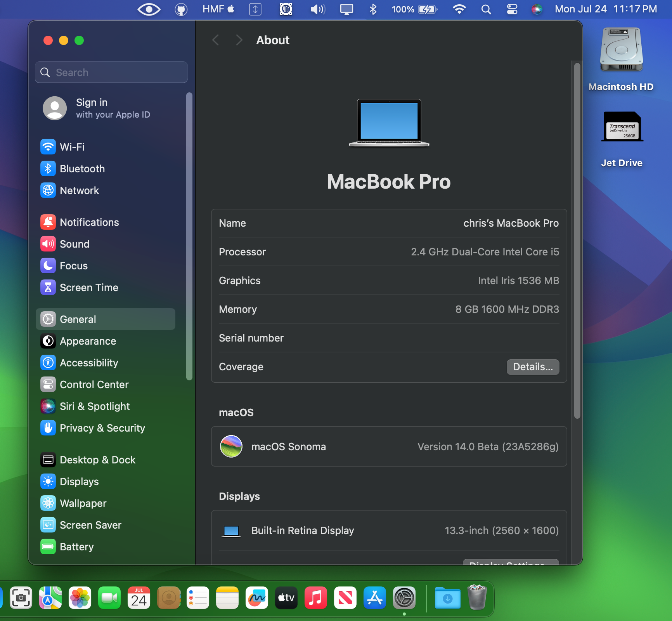
Task: Open Control Center from menu bar
Action: click(512, 9)
